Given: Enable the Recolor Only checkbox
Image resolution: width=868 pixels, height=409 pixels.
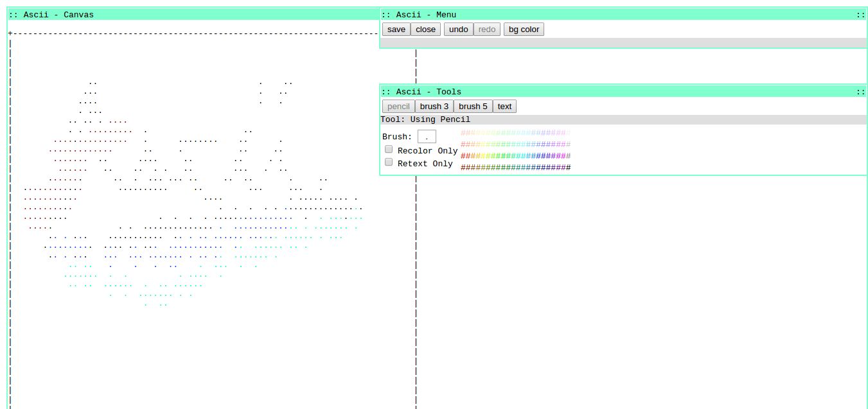Looking at the screenshot, I should pos(389,148).
